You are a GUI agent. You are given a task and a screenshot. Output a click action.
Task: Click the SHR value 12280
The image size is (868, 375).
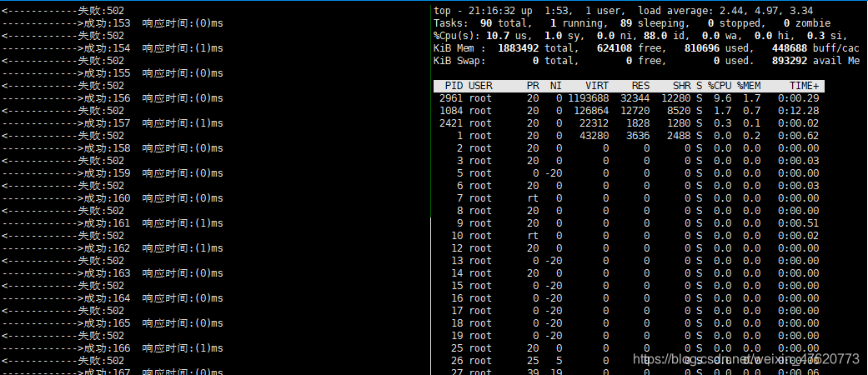pos(676,98)
